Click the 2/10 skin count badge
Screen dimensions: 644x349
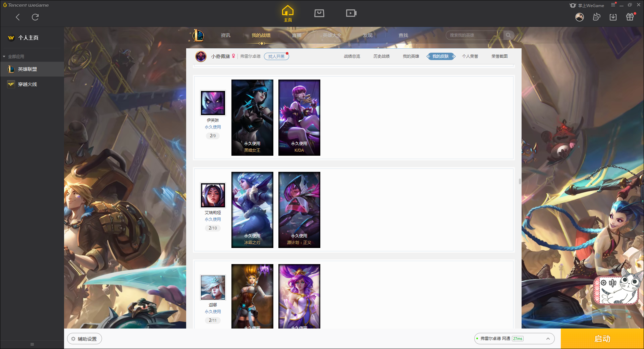click(x=213, y=228)
